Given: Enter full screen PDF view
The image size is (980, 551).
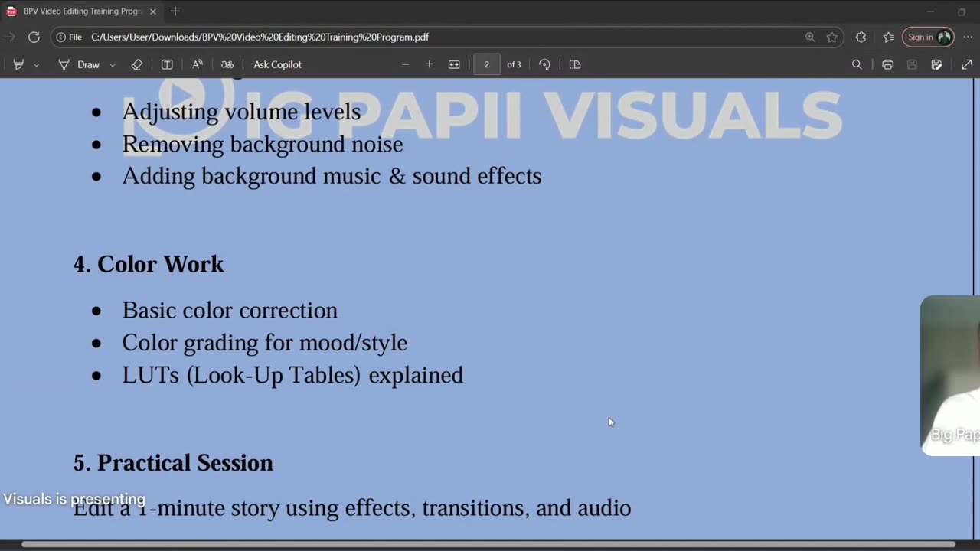Looking at the screenshot, I should click(966, 65).
